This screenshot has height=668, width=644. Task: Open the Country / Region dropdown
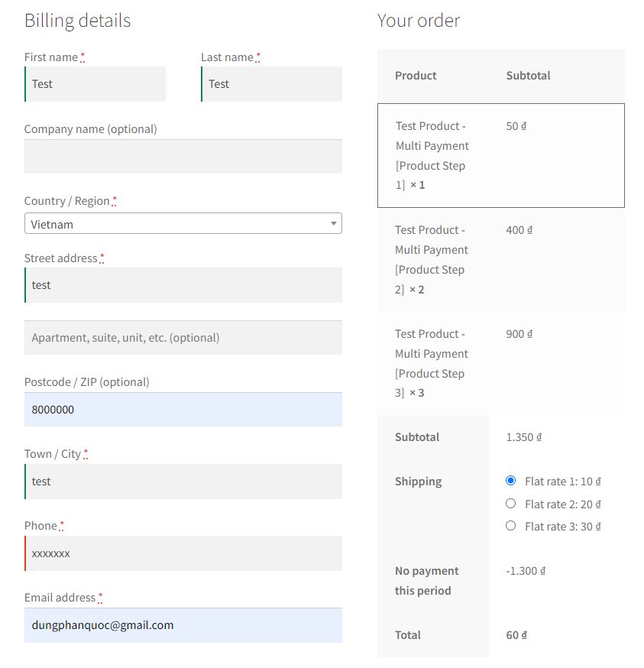pyautogui.click(x=183, y=224)
